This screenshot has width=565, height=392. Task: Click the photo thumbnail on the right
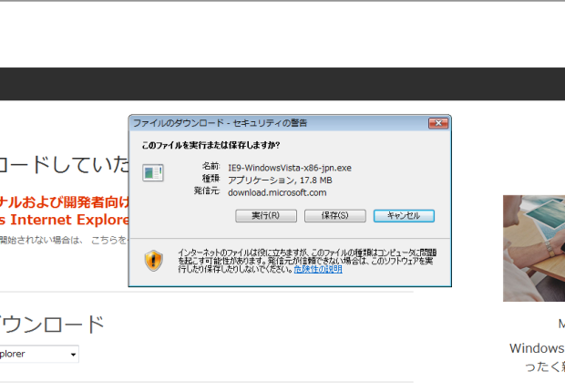coord(534,248)
